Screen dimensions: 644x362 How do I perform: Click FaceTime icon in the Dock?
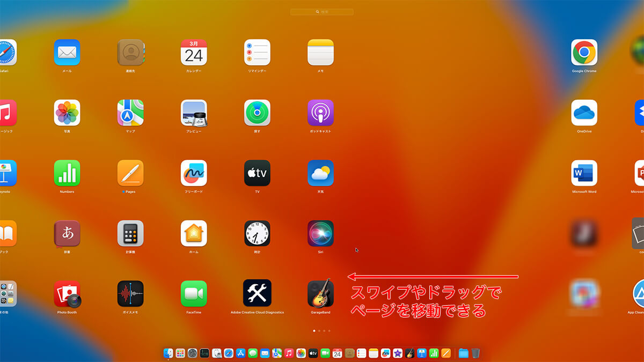tap(325, 353)
